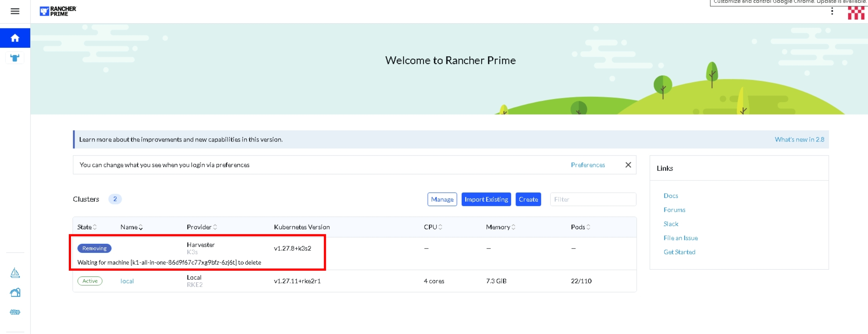Click the Learn more about improvements banner text
This screenshot has height=334, width=868.
click(181, 139)
